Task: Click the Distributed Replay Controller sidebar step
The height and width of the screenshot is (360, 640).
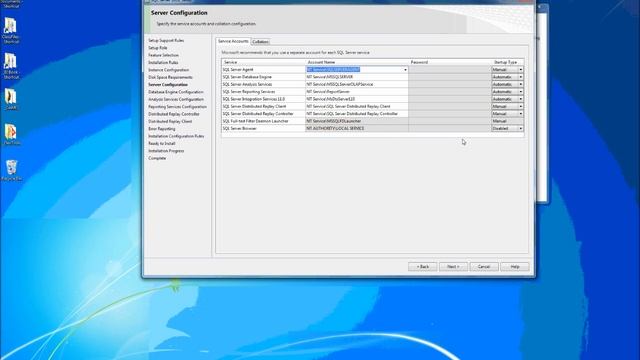Action: [174, 114]
